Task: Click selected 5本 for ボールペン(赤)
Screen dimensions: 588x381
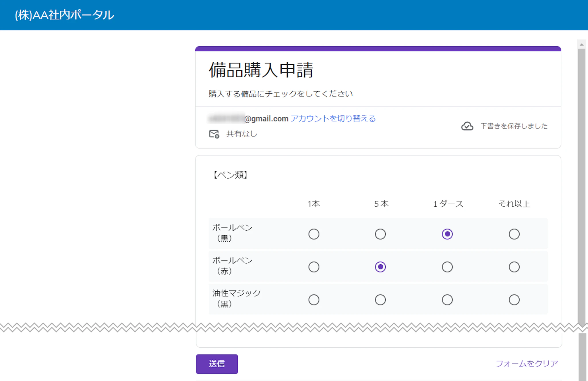Action: (x=380, y=267)
